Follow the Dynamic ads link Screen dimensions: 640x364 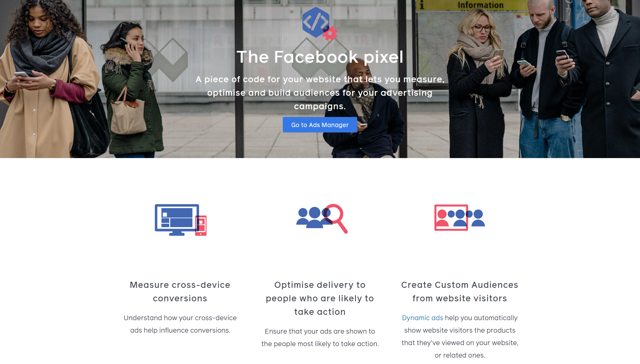point(422,318)
